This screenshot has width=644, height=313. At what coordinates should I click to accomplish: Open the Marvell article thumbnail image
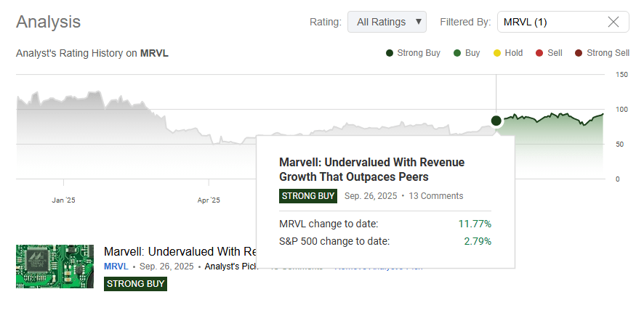56,267
